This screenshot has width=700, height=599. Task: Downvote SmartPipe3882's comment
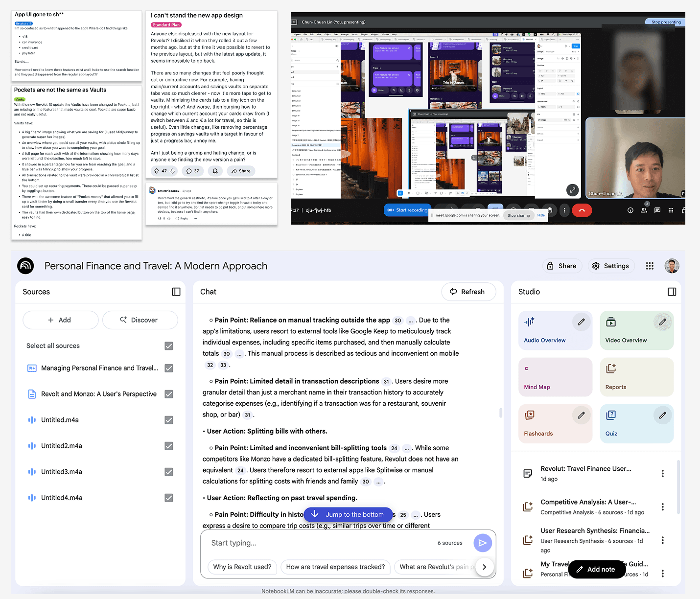[169, 218]
